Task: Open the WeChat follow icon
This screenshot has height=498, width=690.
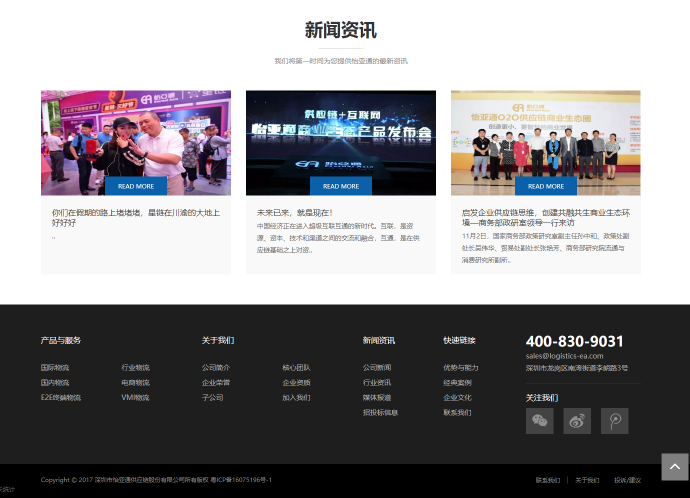Action: click(x=540, y=421)
